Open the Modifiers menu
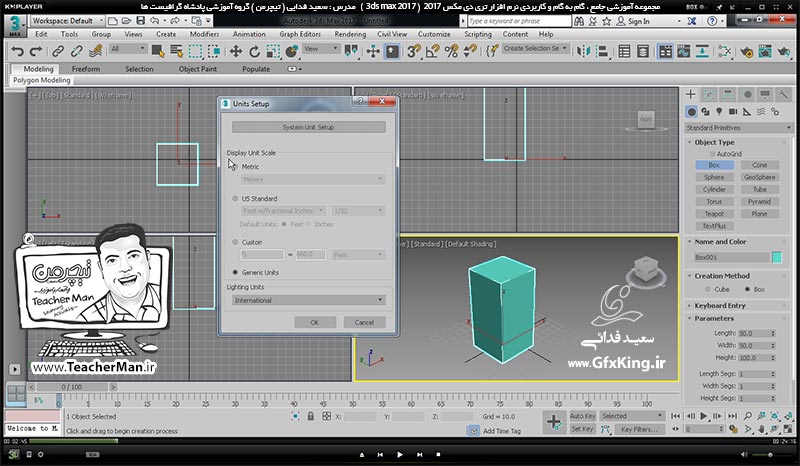 click(x=204, y=34)
